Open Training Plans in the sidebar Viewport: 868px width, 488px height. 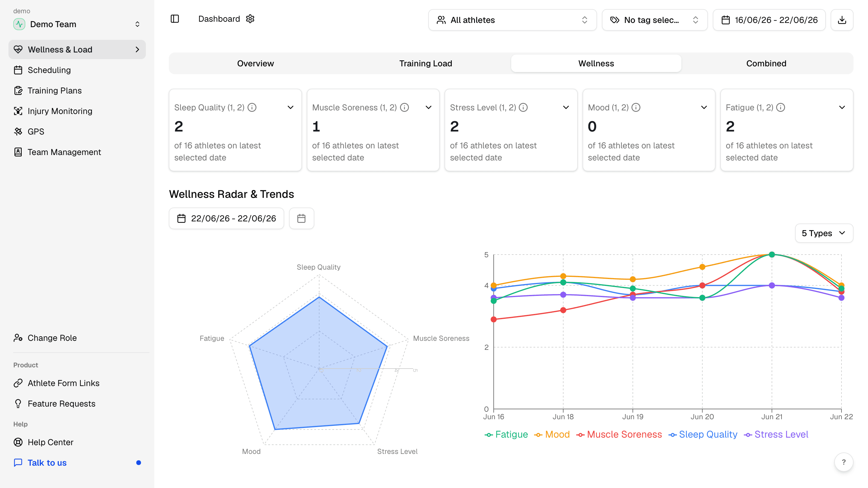(x=77, y=91)
